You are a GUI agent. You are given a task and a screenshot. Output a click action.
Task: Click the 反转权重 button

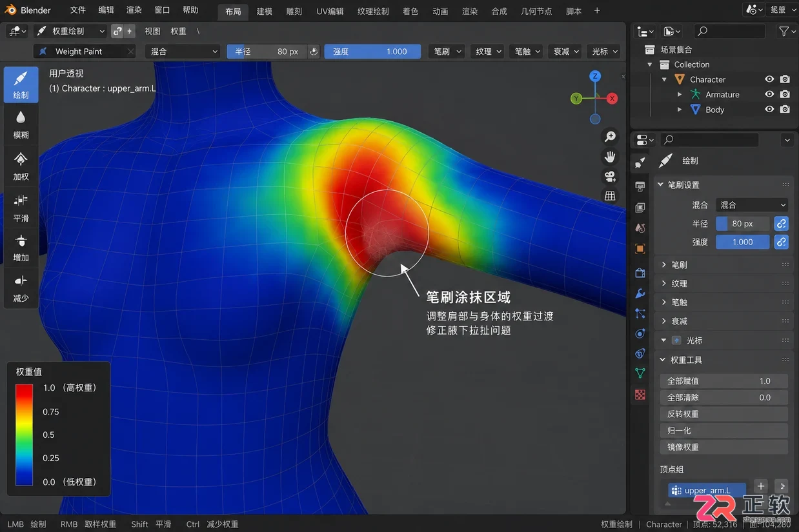click(x=723, y=414)
